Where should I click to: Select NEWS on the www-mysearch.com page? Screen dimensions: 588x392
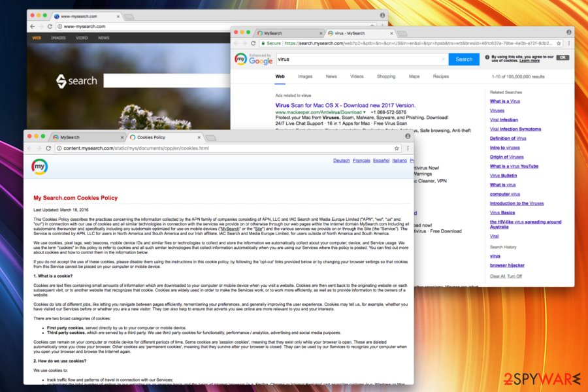[x=103, y=38]
